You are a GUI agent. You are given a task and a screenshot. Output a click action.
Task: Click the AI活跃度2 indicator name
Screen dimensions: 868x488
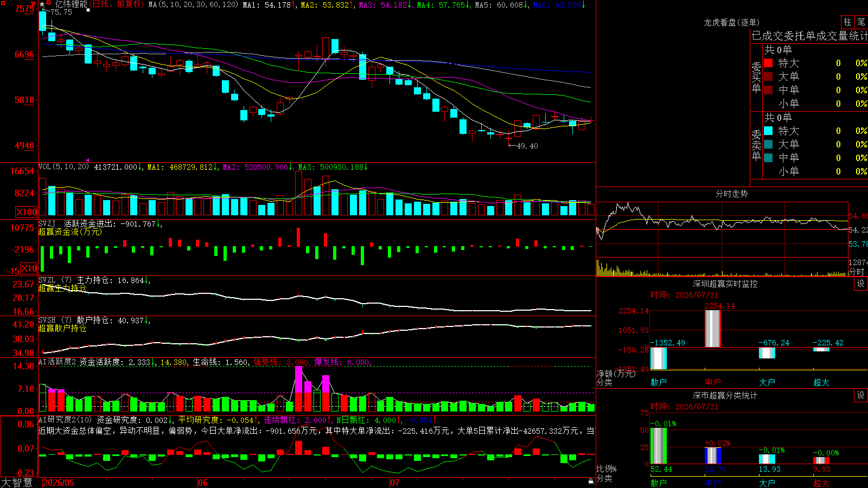(x=57, y=362)
